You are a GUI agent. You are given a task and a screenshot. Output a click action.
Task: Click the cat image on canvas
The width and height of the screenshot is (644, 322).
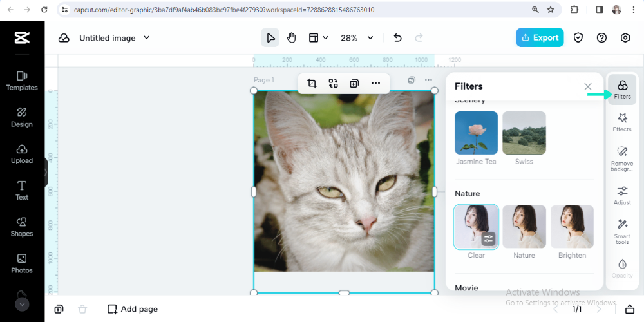click(344, 181)
